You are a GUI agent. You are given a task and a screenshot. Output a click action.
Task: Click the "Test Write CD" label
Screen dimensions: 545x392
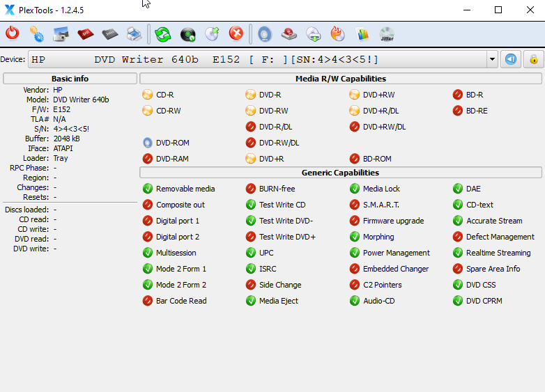pos(282,205)
